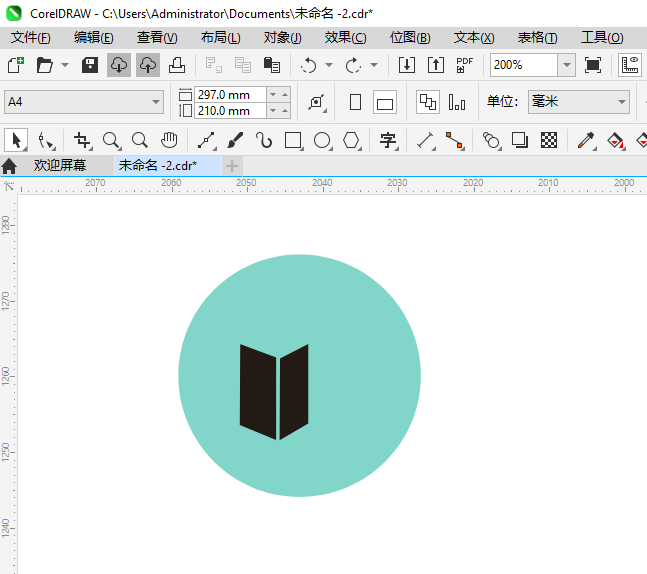Switch to portrait page orientation
This screenshot has height=574, width=647.
pos(355,102)
